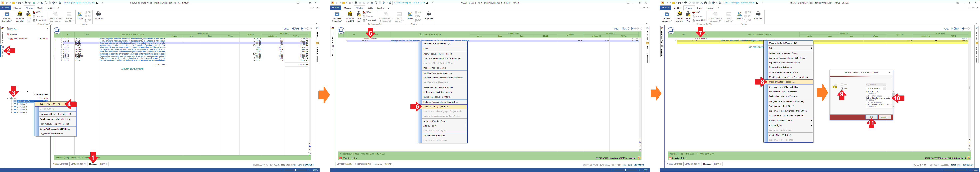Click scrollbar of WBS dropdown list in dialog
Viewport: 980px width, 172px height.
(893, 99)
